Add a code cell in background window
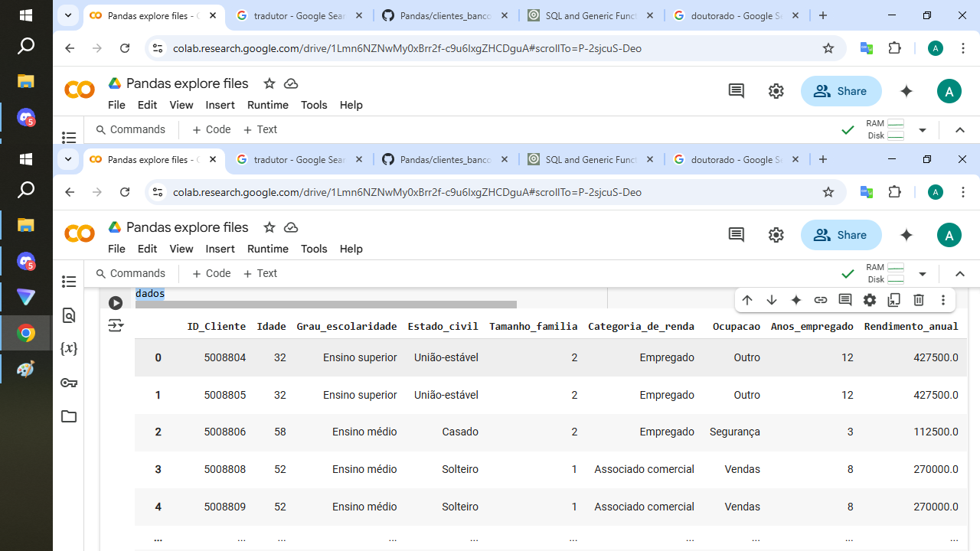The image size is (980, 551). [211, 129]
